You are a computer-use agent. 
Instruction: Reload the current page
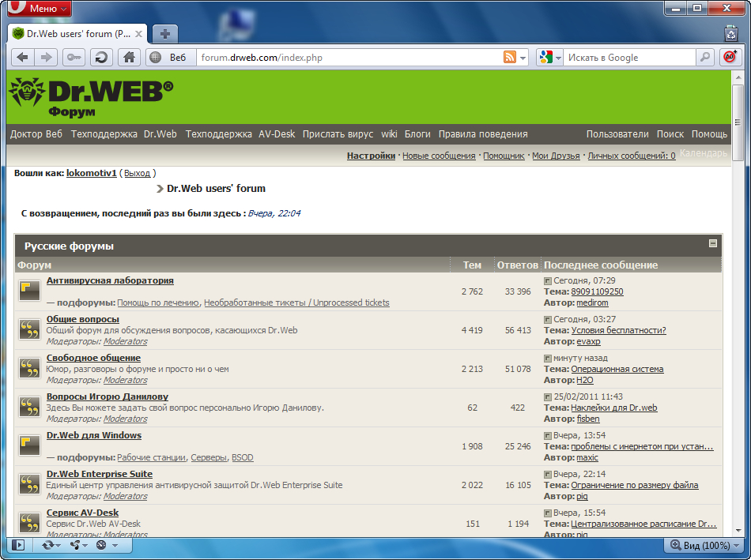(100, 58)
